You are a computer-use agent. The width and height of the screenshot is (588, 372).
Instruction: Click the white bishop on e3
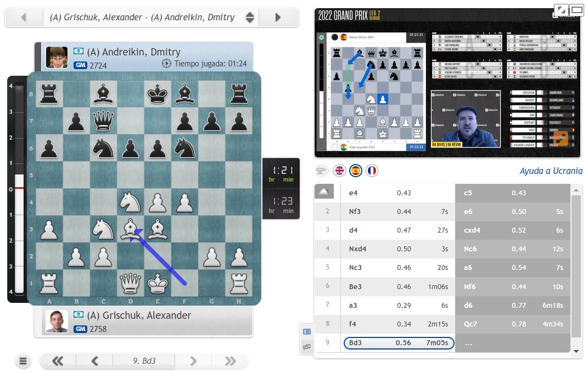point(158,229)
